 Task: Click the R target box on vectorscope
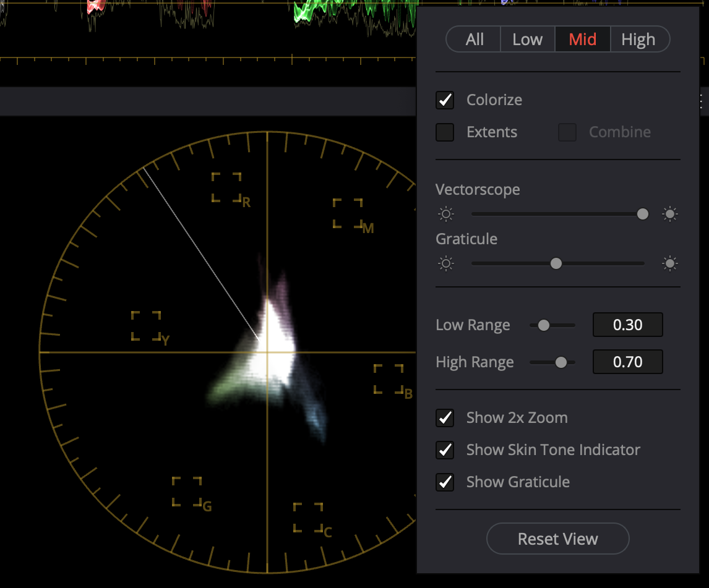226,187
